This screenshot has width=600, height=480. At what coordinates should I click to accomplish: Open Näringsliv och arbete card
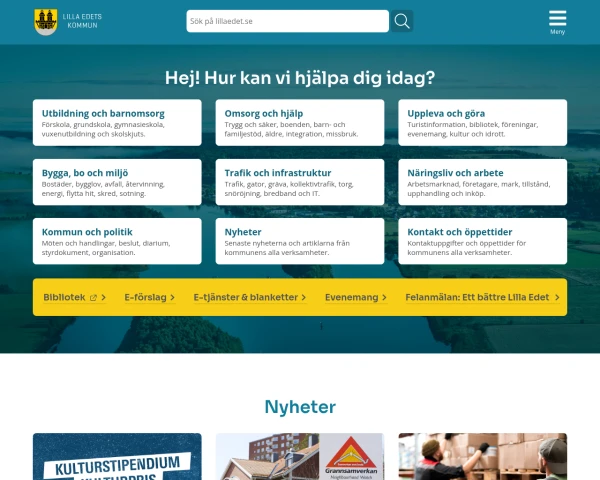[x=483, y=182]
